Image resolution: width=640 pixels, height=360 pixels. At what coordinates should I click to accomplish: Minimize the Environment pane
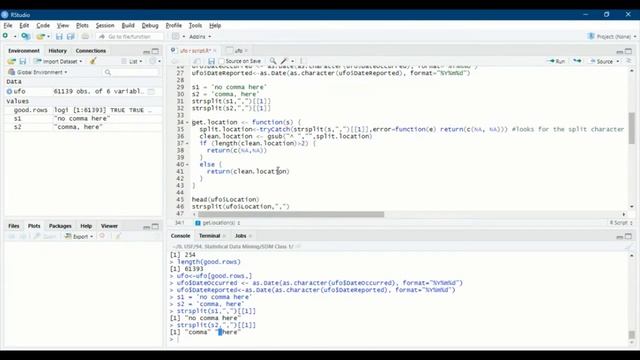click(x=147, y=51)
